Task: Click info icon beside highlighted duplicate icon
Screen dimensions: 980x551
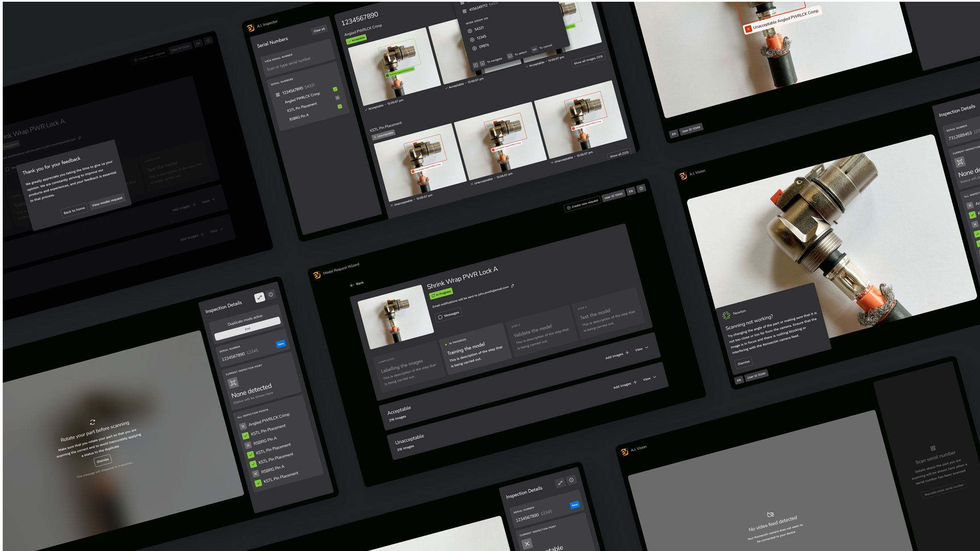Action: (271, 295)
